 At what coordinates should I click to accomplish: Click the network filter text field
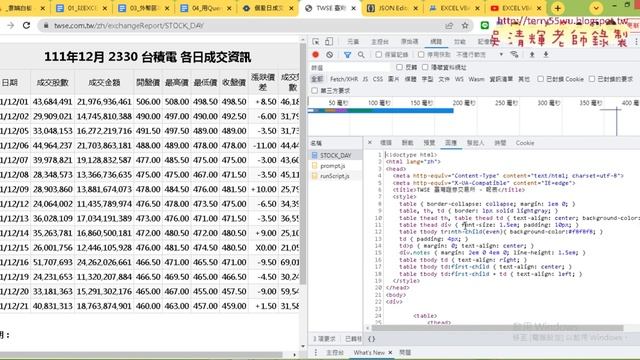point(350,67)
